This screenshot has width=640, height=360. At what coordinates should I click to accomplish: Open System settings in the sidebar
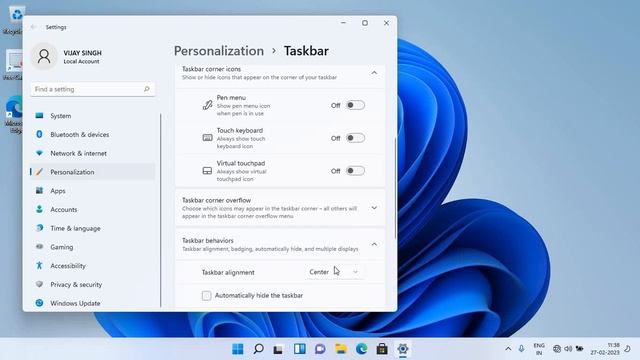[92, 116]
